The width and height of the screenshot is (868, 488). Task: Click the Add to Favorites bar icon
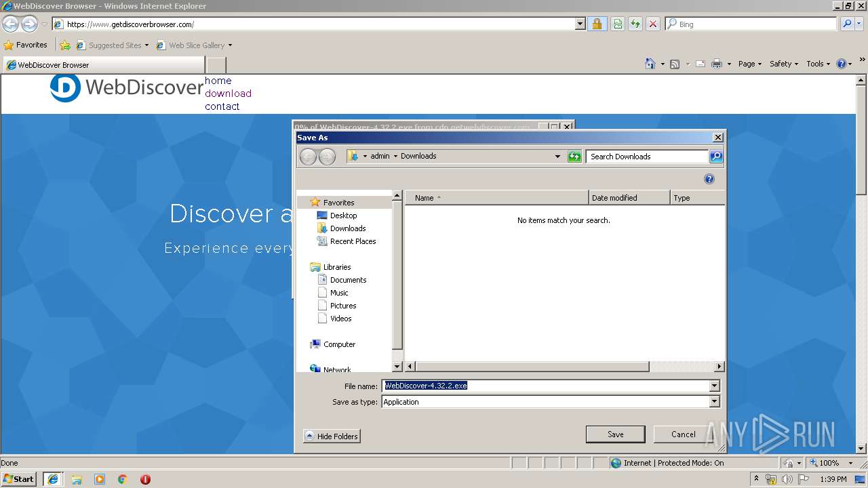click(65, 45)
